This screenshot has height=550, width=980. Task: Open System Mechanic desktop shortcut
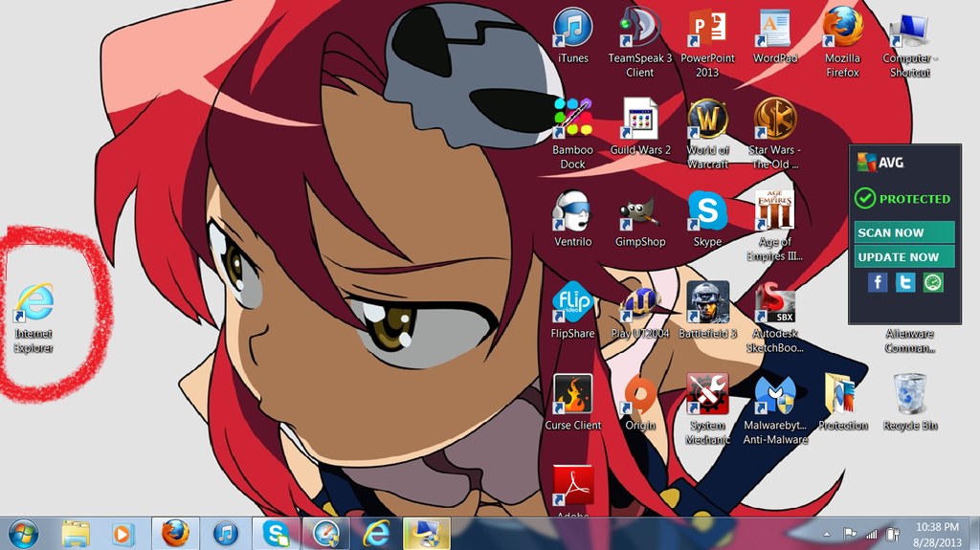tap(707, 409)
